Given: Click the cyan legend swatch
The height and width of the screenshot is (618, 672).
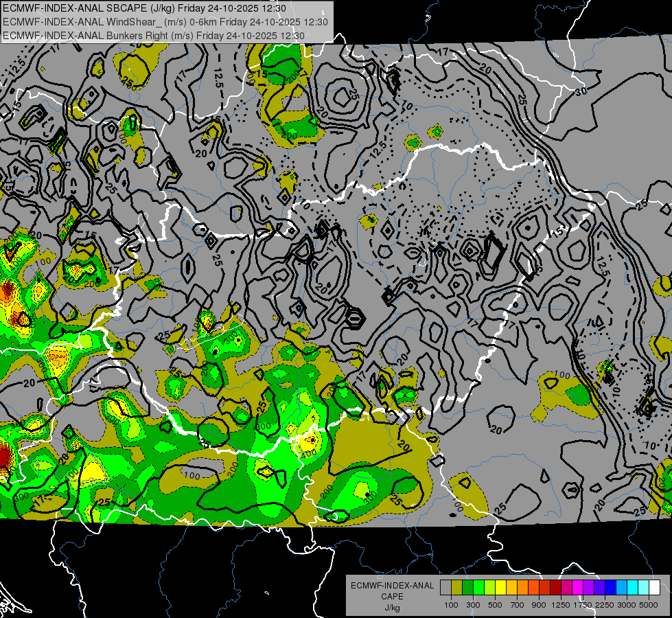Looking at the screenshot, I should 633,588.
